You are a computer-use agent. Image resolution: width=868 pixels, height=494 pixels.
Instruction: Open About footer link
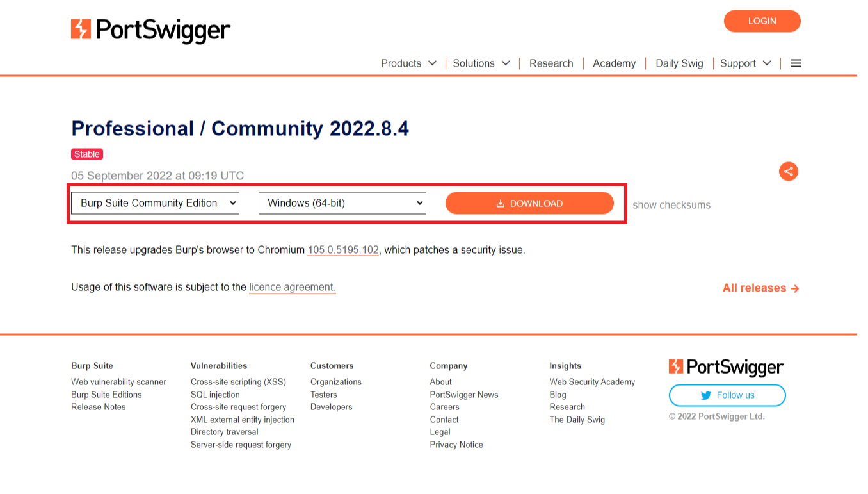pyautogui.click(x=441, y=382)
